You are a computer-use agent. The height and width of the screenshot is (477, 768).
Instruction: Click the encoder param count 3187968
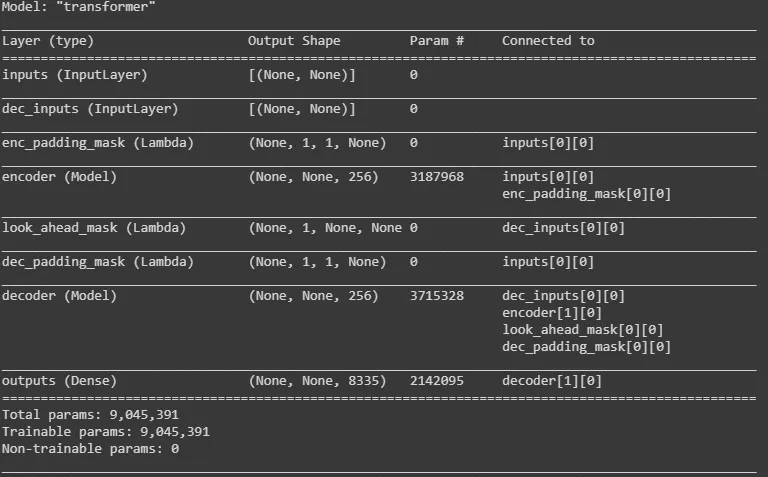[x=437, y=177]
